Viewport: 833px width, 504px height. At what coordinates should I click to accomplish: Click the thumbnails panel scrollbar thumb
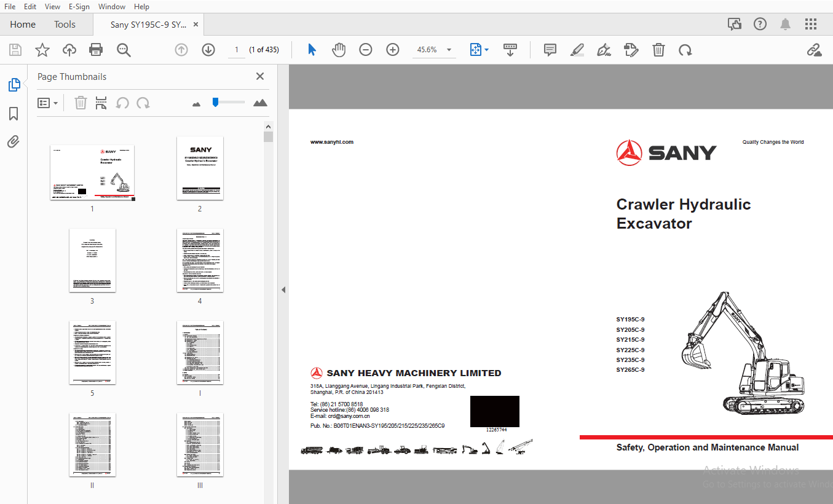pyautogui.click(x=268, y=136)
